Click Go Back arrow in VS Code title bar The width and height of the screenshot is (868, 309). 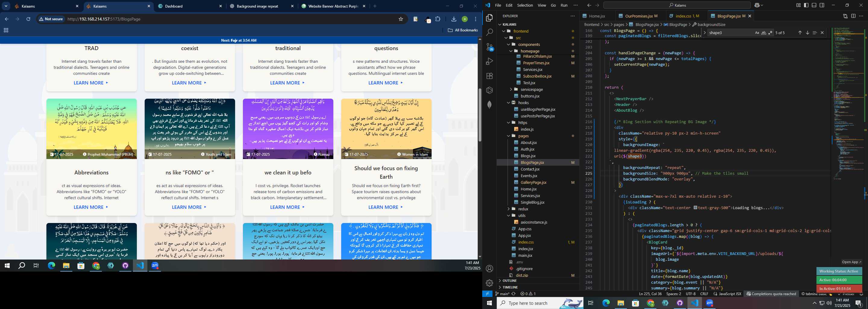point(589,5)
